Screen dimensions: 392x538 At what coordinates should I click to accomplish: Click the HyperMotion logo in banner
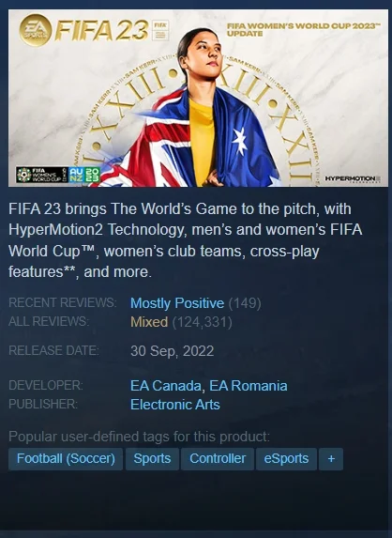pos(353,178)
